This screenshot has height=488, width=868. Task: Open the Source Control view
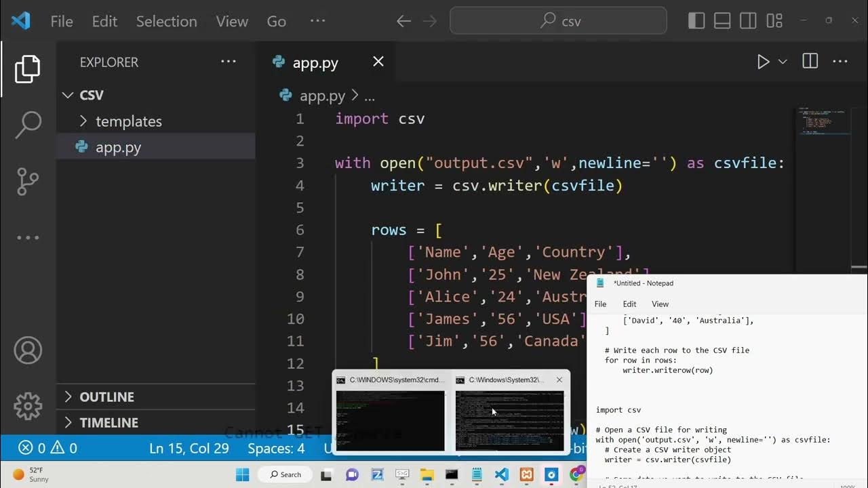pos(28,182)
